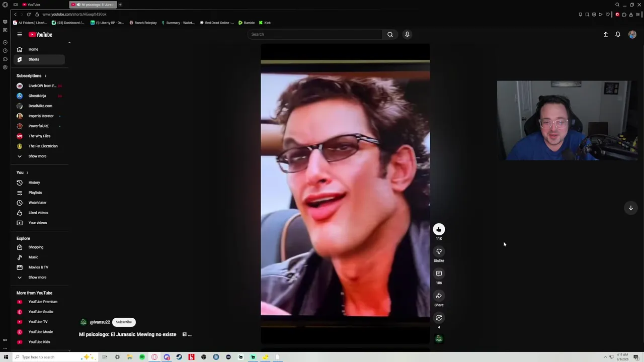Open GhostNinja channel
This screenshot has width=644, height=362.
(x=40, y=96)
